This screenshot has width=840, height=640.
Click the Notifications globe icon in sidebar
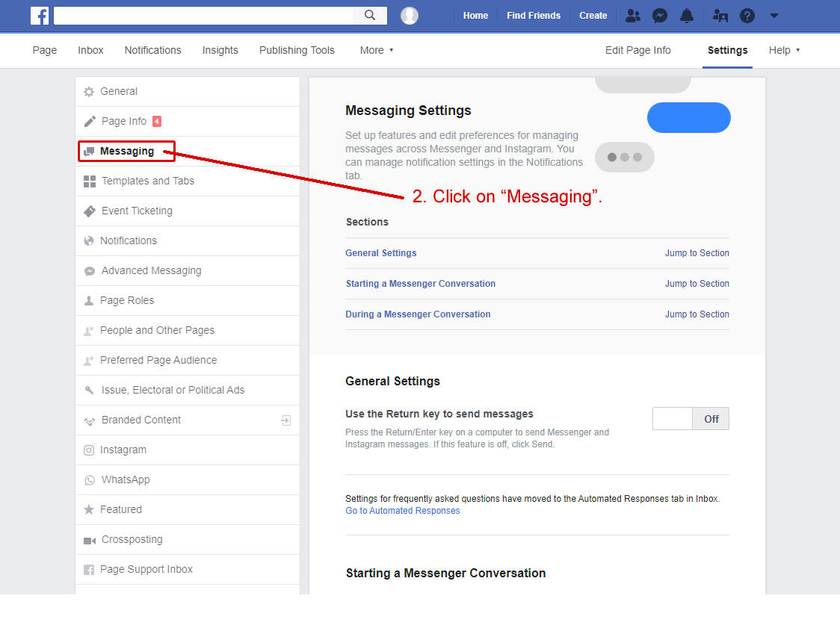(x=89, y=240)
